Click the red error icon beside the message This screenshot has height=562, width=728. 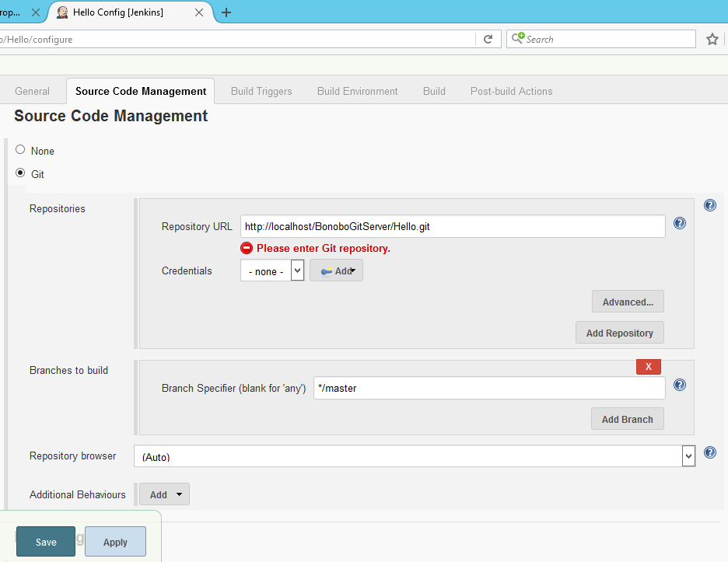click(x=247, y=248)
